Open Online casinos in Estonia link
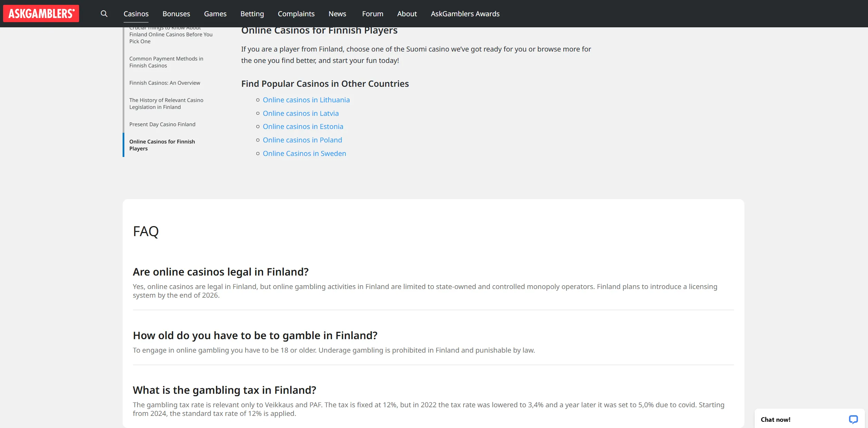 coord(303,127)
